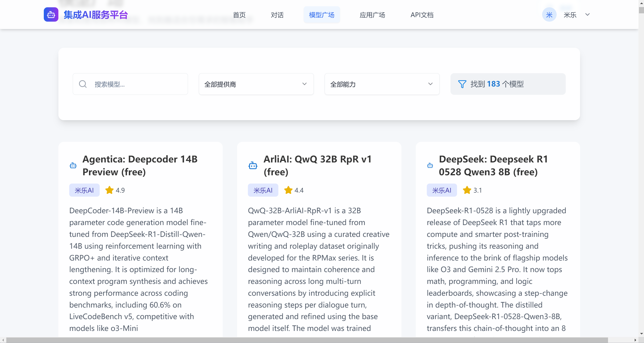The width and height of the screenshot is (644, 343).
Task: Click the 找到 183 个模型 result count
Action: [497, 84]
